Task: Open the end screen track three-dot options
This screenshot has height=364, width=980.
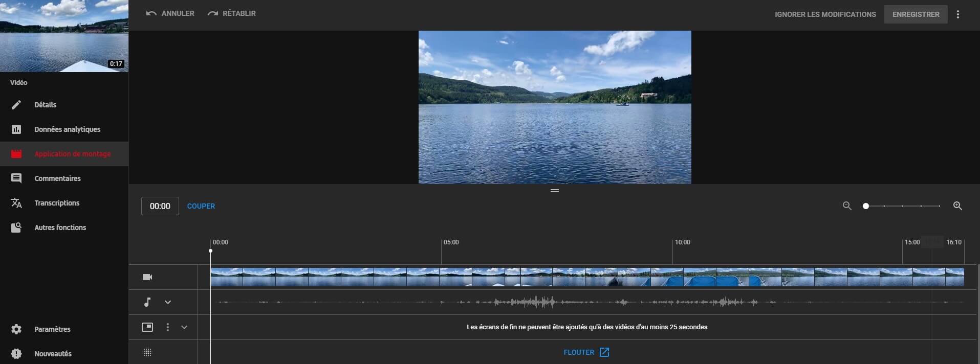Action: [x=168, y=327]
